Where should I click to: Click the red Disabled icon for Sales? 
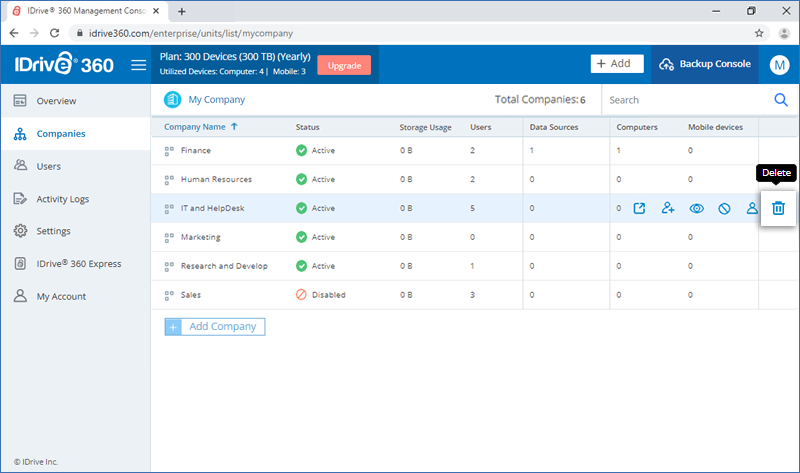pos(302,294)
